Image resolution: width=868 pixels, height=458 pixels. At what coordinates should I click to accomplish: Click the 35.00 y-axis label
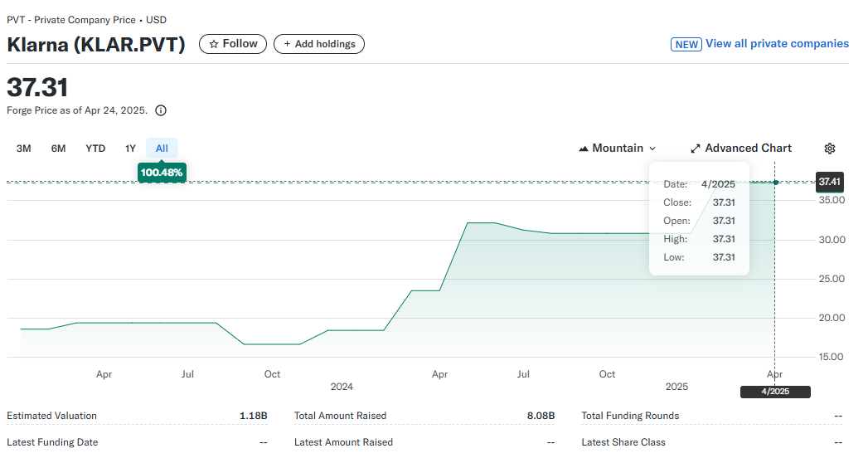pos(832,200)
